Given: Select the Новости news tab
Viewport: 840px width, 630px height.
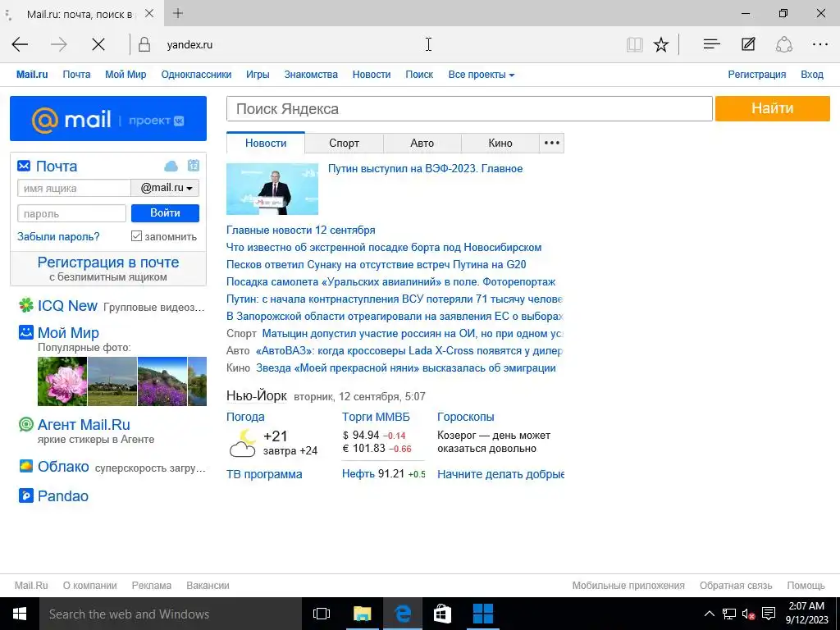Looking at the screenshot, I should [266, 143].
